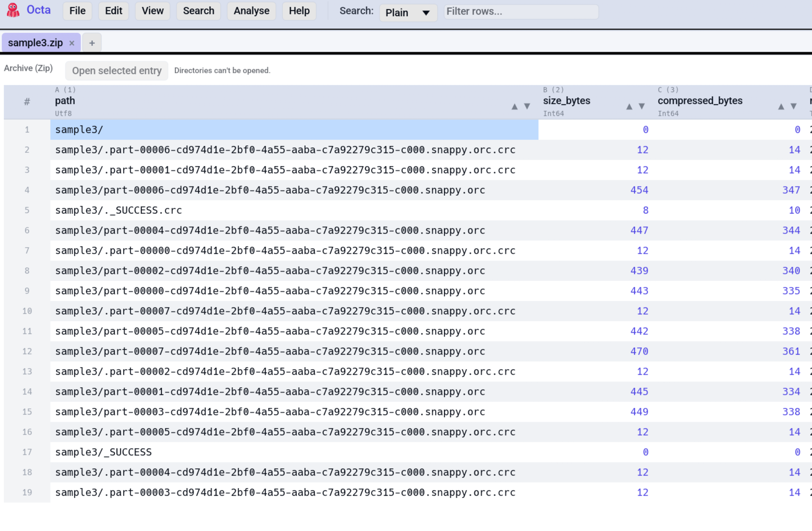812x531 pixels.
Task: Select path .part-00003 snappy.orc.crc in row 19
Action: (294, 493)
